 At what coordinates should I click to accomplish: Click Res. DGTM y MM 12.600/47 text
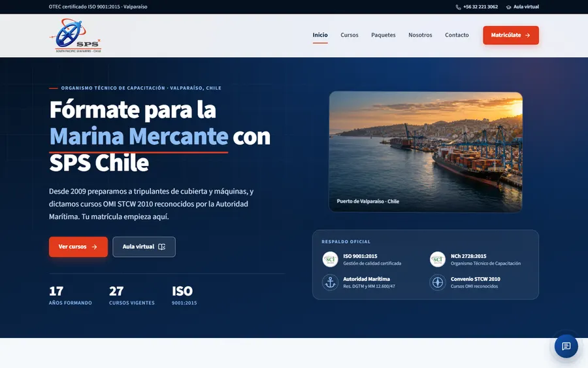point(369,286)
